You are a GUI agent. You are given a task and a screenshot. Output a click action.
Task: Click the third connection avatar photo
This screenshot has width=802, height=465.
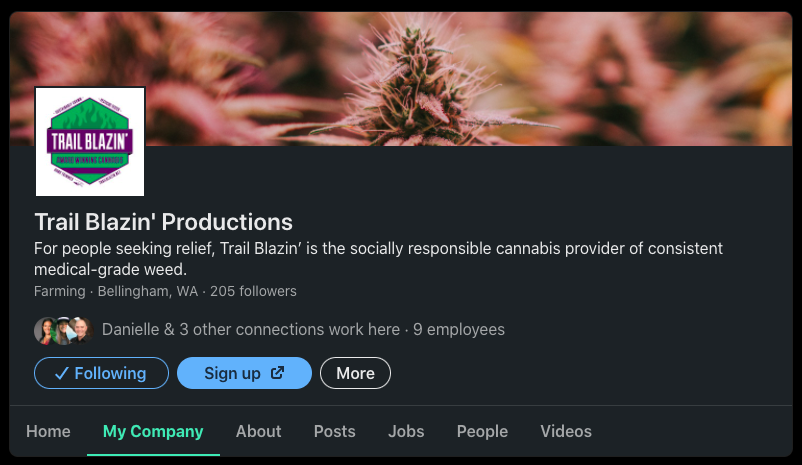(x=81, y=330)
